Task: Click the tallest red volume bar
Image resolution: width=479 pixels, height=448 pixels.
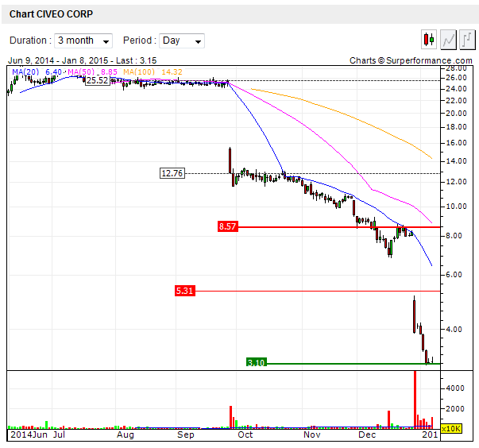Action: tap(415, 397)
